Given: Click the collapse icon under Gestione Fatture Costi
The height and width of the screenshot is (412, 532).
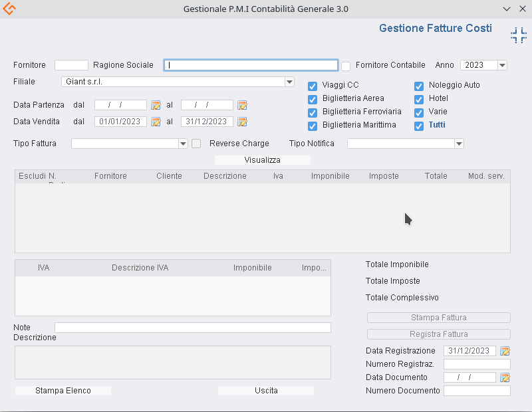Looking at the screenshot, I should (518, 36).
